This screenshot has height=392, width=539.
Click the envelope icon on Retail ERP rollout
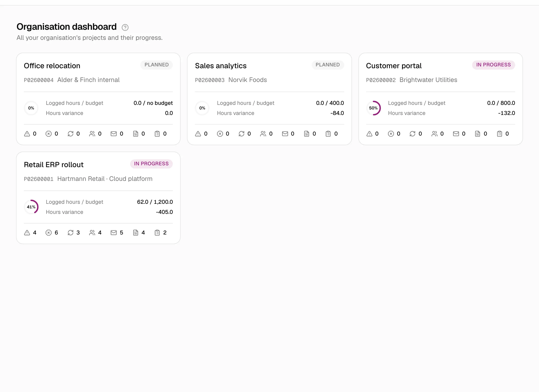coord(114,233)
